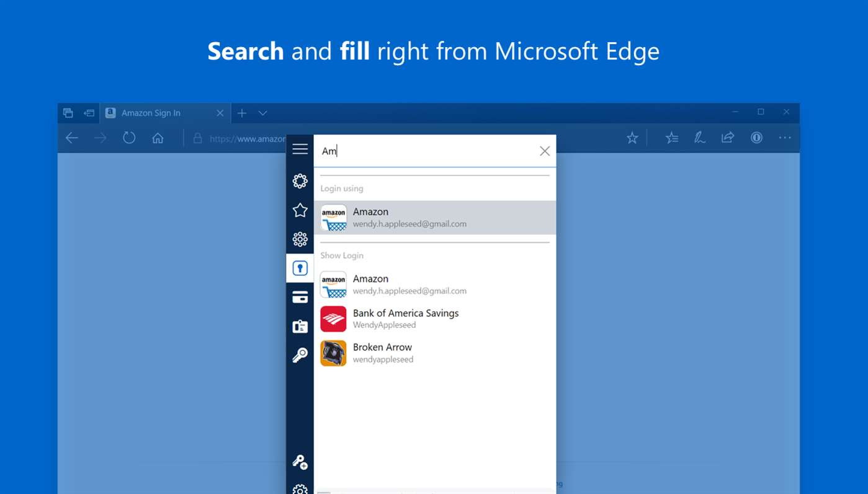Clear the search text with X
Image resolution: width=868 pixels, height=494 pixels.
[x=545, y=151]
